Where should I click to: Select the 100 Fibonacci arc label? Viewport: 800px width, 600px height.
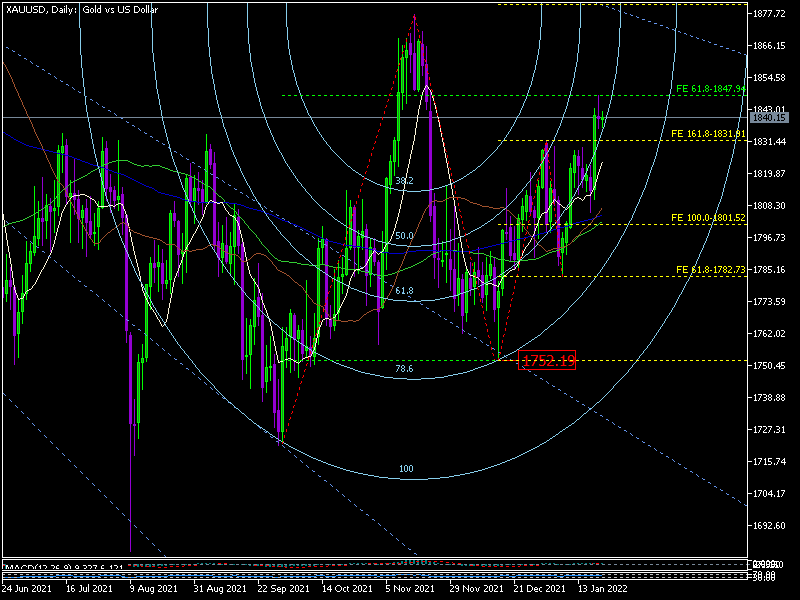tap(406, 469)
